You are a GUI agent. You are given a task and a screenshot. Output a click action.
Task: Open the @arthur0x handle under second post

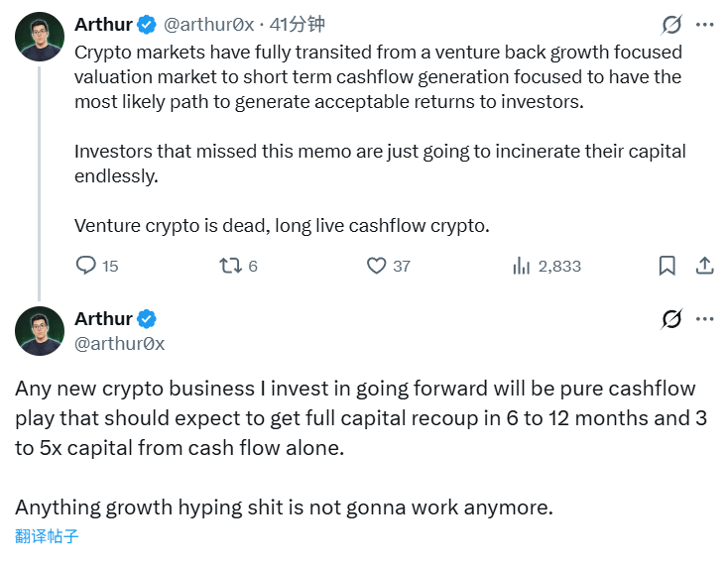pyautogui.click(x=119, y=343)
